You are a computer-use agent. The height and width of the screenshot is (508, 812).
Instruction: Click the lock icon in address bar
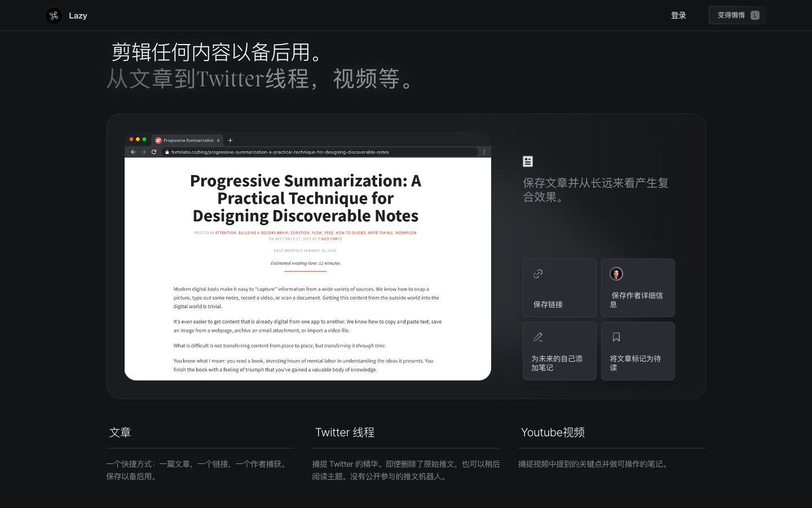tap(167, 152)
